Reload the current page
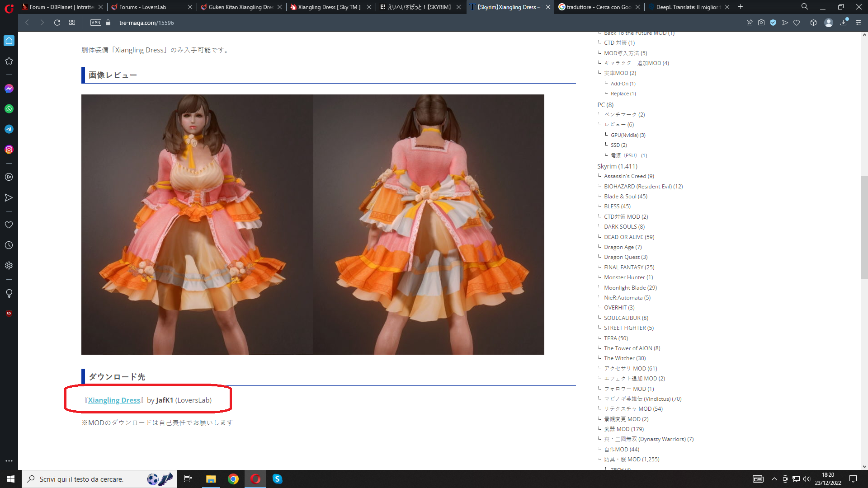Viewport: 868px width, 488px height. [57, 23]
